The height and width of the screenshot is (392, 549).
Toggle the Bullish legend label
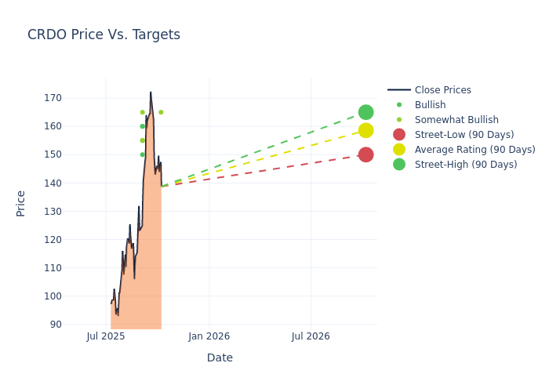point(430,105)
